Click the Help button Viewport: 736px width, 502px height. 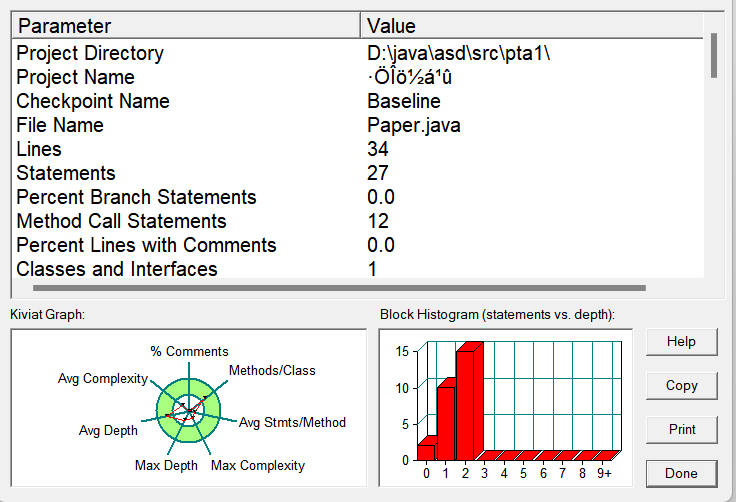tap(681, 341)
